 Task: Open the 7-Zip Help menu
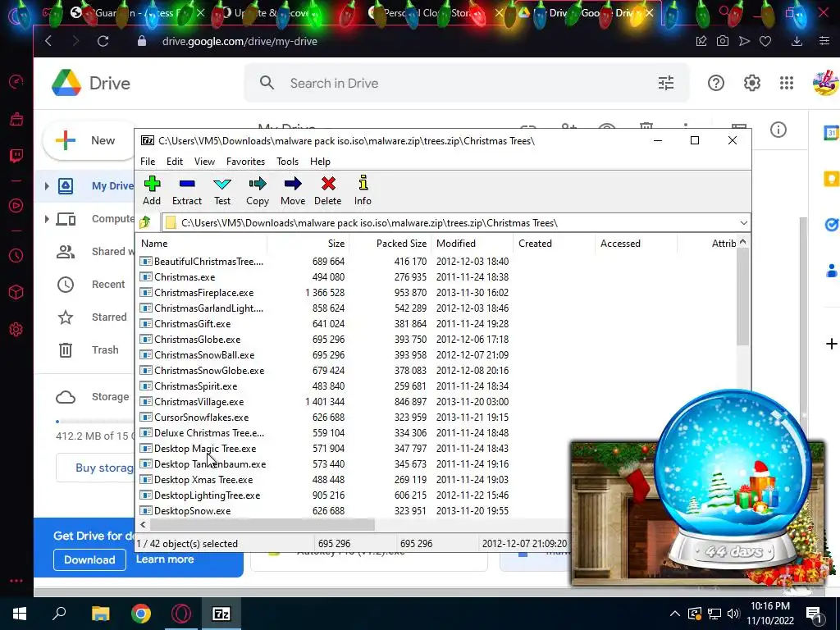[x=320, y=162]
